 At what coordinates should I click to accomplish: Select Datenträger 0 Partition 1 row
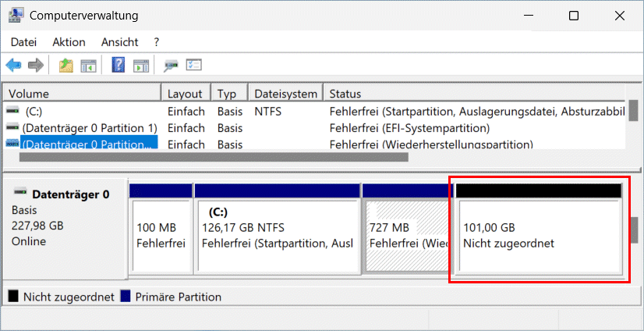(x=89, y=128)
